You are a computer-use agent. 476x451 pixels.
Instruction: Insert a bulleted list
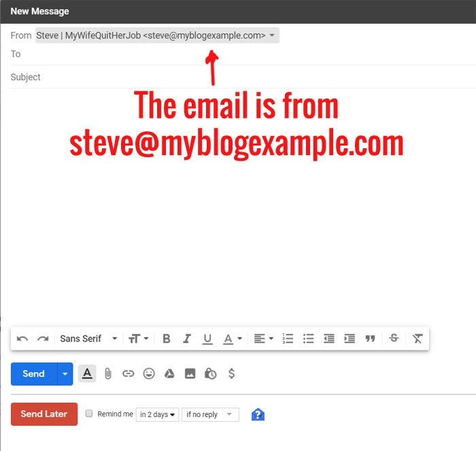[309, 339]
